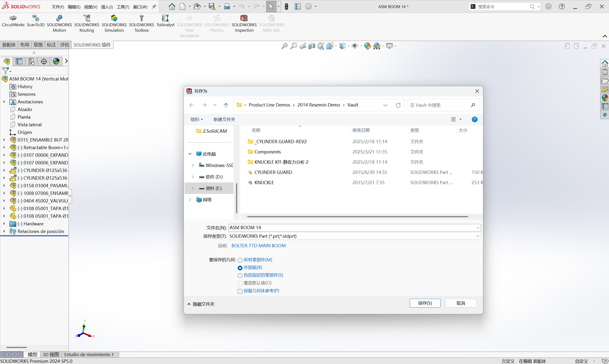Open the Options gear icon
The height and width of the screenshot is (364, 609).
point(308,6)
